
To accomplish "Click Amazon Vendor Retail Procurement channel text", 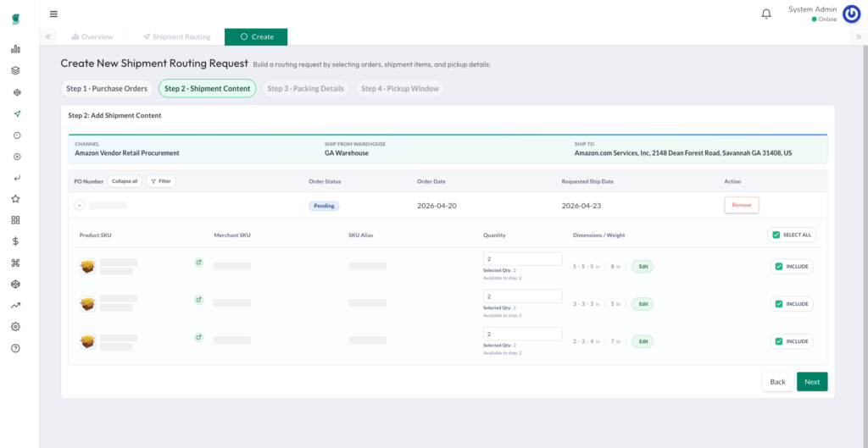I will click(x=127, y=153).
